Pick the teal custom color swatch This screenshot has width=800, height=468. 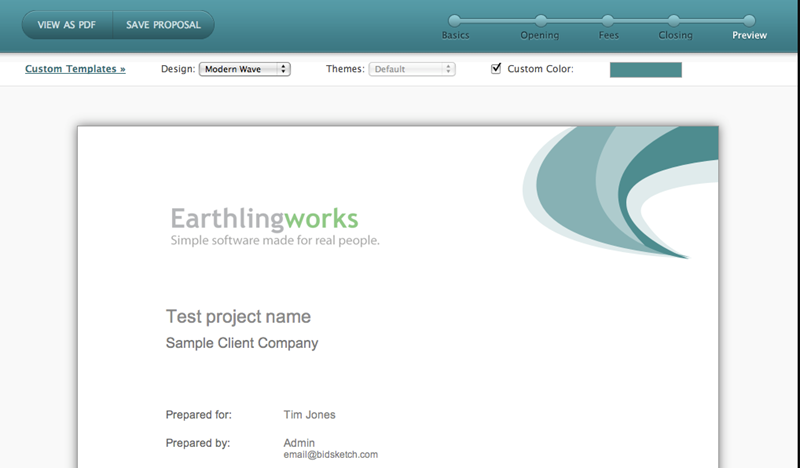click(x=645, y=69)
